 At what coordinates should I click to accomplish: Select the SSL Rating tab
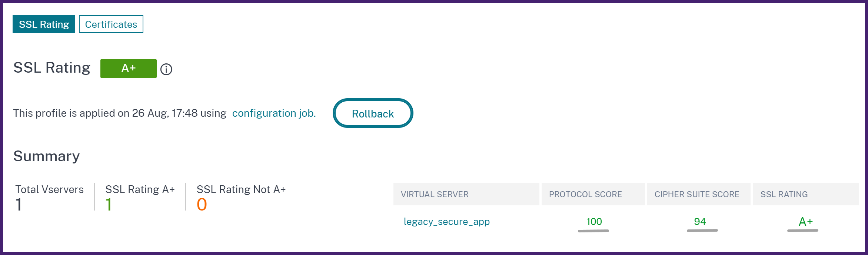pyautogui.click(x=44, y=24)
